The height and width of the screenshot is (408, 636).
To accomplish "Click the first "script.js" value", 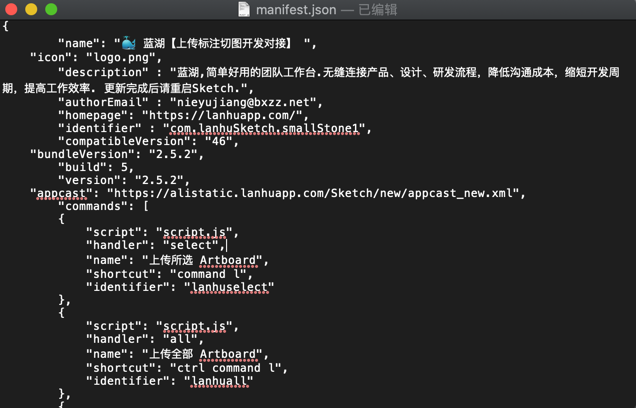I will 194,232.
